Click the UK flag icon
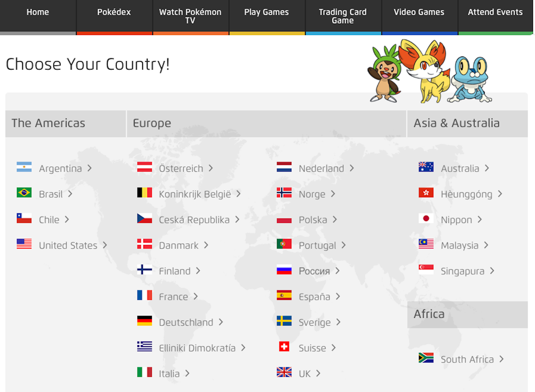The image size is (535, 392). [284, 372]
